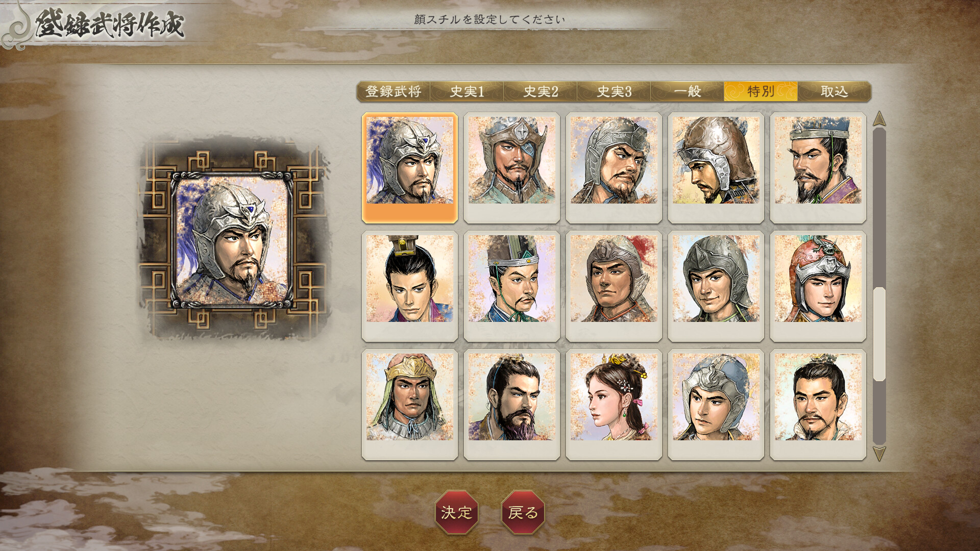980x551 pixels.
Task: Switch to the 一般 tab
Action: [688, 91]
